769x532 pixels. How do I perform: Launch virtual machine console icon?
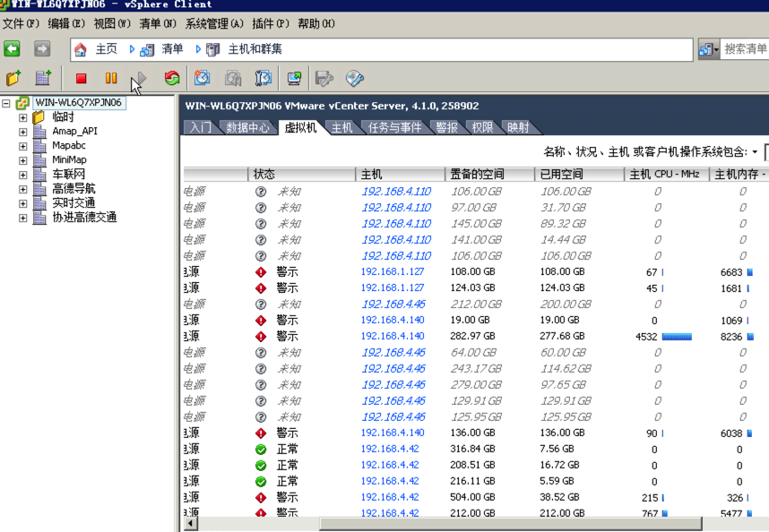click(x=294, y=79)
